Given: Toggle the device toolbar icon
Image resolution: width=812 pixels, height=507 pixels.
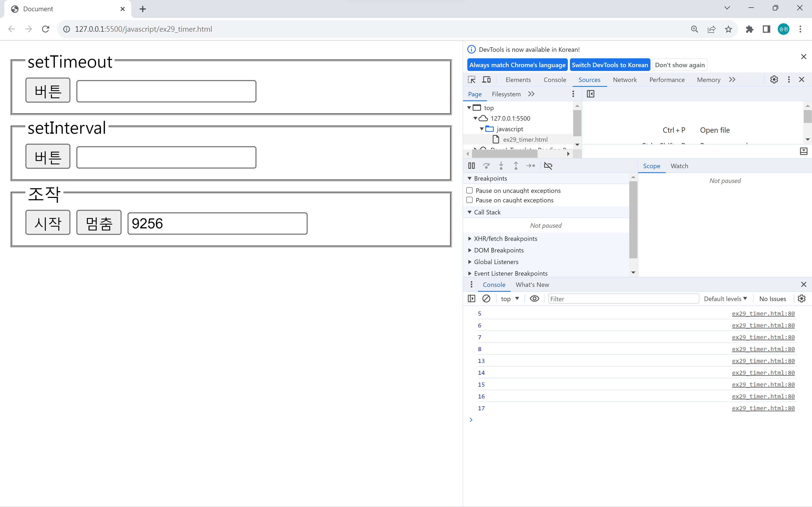Looking at the screenshot, I should click(x=486, y=80).
